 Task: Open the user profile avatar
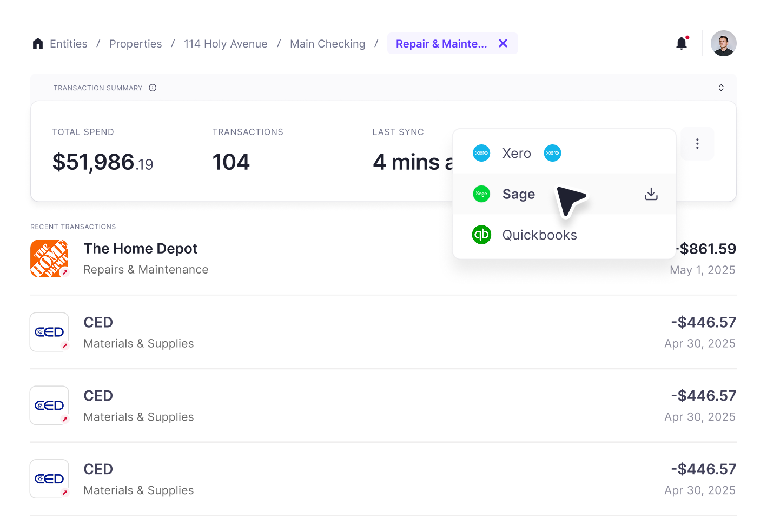pyautogui.click(x=724, y=43)
